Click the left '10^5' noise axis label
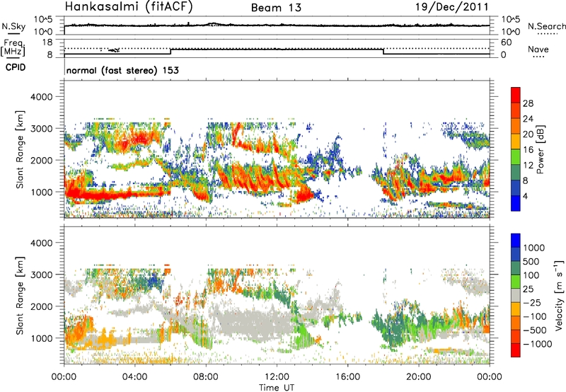Image resolution: width=566 pixels, height=392 pixels. point(43,19)
